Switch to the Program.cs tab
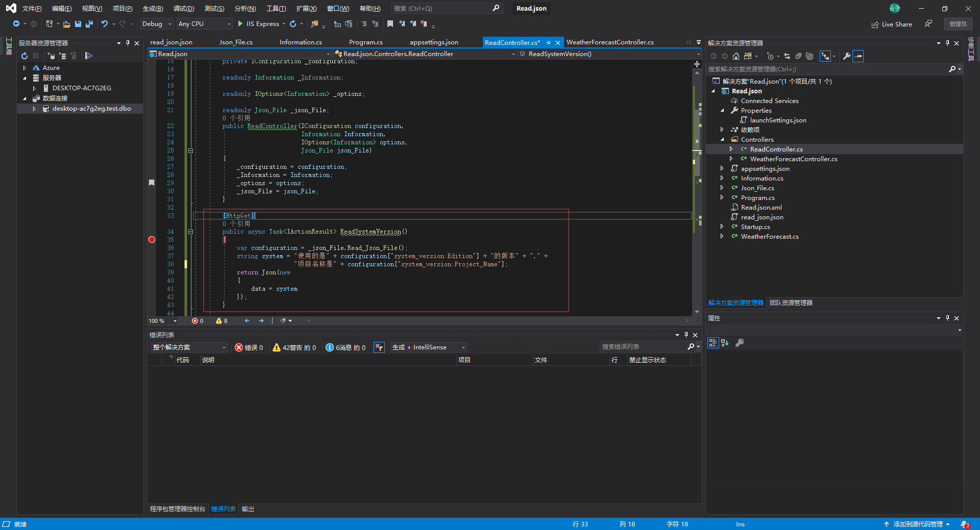Image resolution: width=980 pixels, height=530 pixels. tap(365, 42)
